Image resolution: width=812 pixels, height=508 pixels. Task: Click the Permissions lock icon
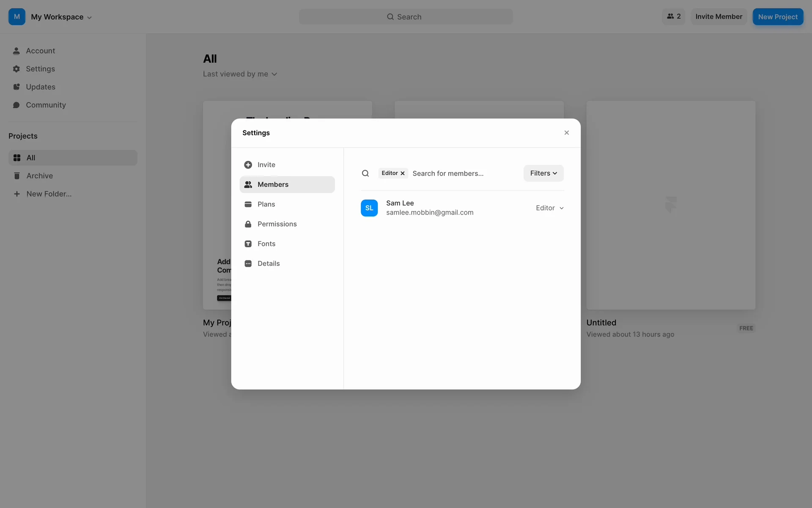pos(248,224)
